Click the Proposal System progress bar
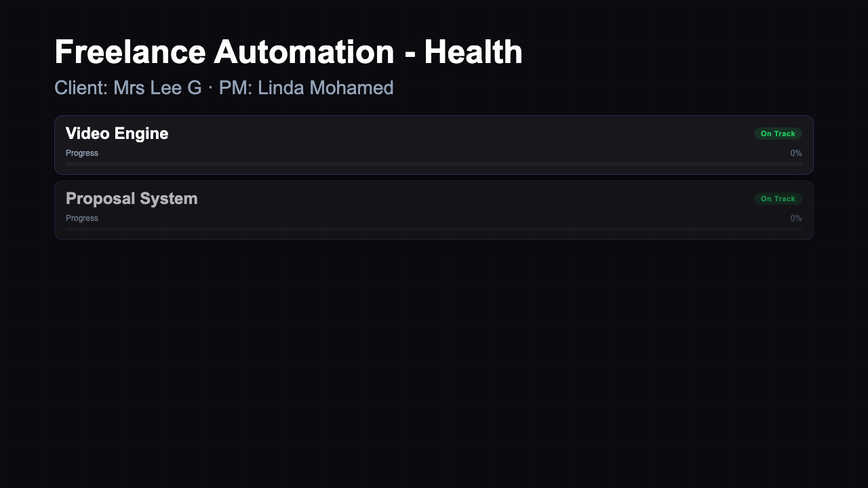The width and height of the screenshot is (868, 488). (434, 228)
